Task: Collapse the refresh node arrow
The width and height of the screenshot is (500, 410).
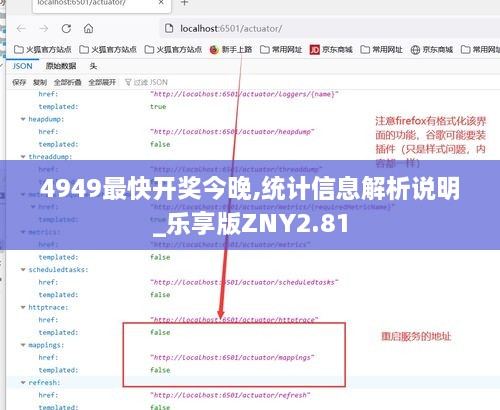Action: point(23,382)
